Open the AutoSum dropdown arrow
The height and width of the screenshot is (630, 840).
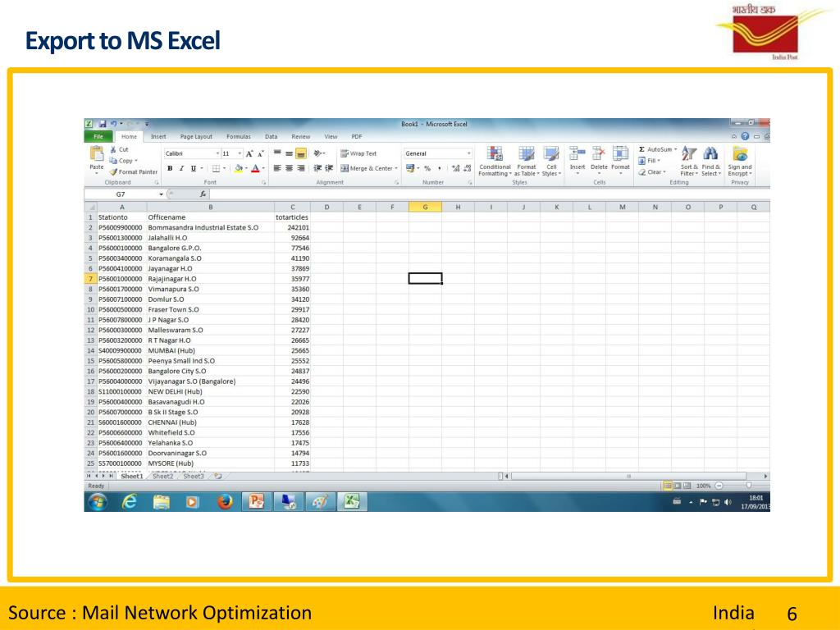(676, 149)
